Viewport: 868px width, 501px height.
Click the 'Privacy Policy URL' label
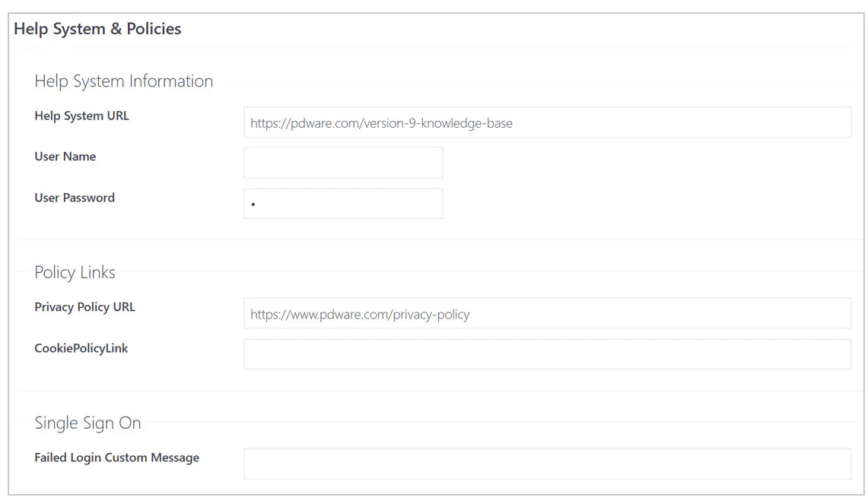84,307
